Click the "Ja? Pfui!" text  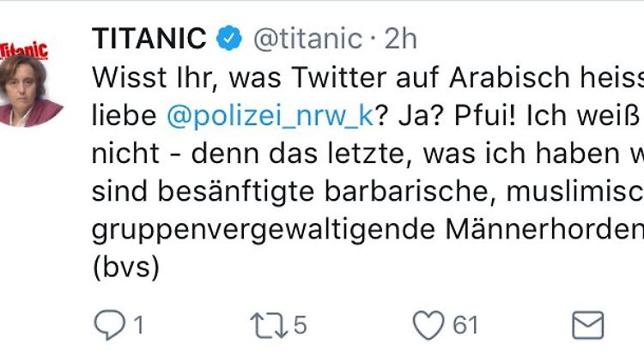coord(451,117)
